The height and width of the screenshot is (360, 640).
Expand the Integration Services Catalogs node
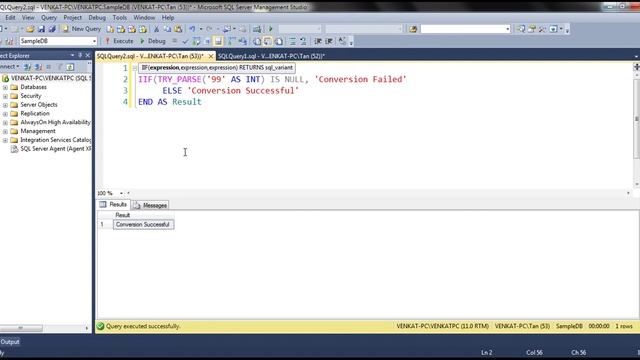click(5, 140)
